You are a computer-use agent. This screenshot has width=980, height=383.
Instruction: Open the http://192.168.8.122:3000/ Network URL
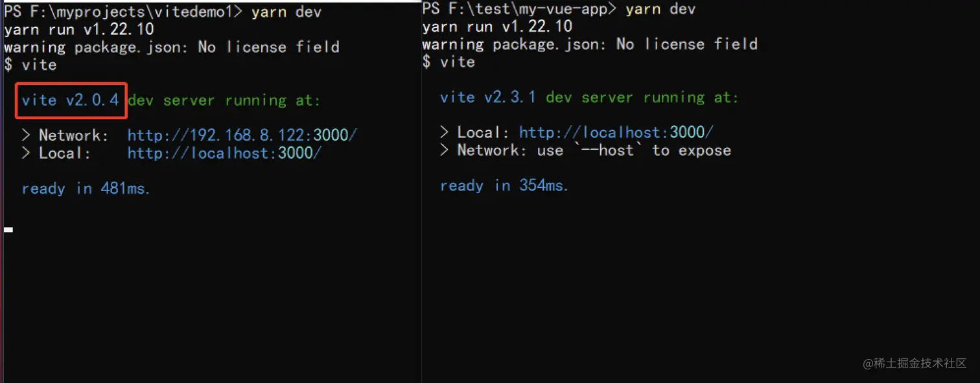[x=242, y=135]
